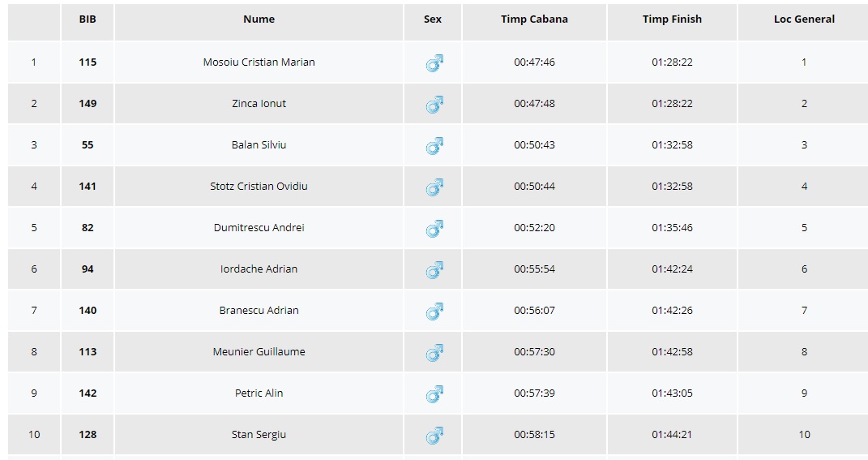Click male icon in Zinca Ionut row
This screenshot has height=460, width=868.
[x=434, y=105]
